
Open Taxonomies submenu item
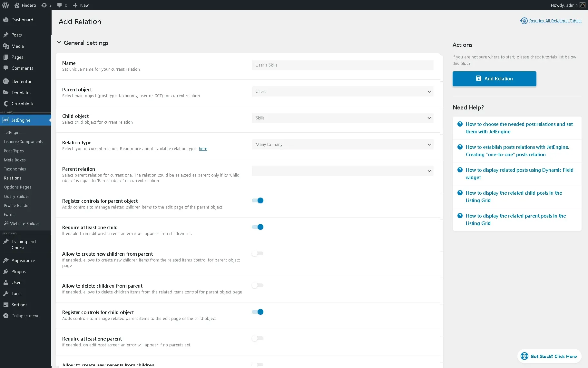(x=15, y=169)
